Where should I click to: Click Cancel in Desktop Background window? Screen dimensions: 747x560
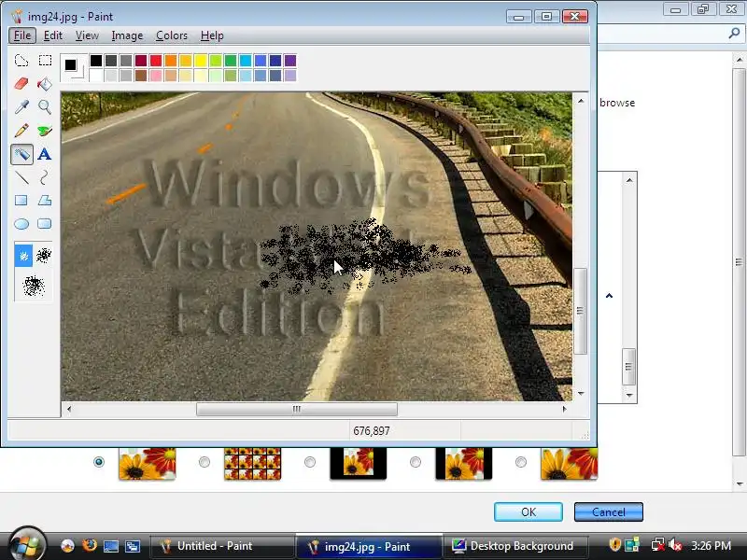[609, 511]
